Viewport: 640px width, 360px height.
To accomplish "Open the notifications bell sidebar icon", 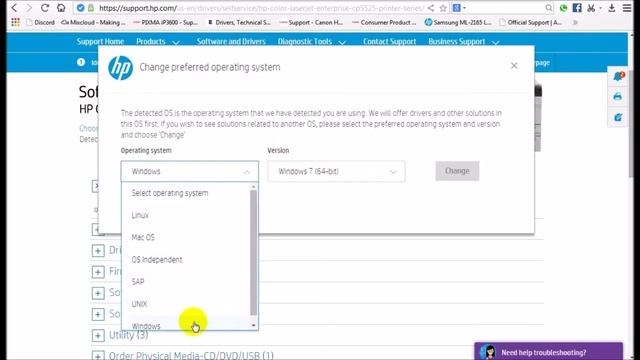I will click(618, 76).
